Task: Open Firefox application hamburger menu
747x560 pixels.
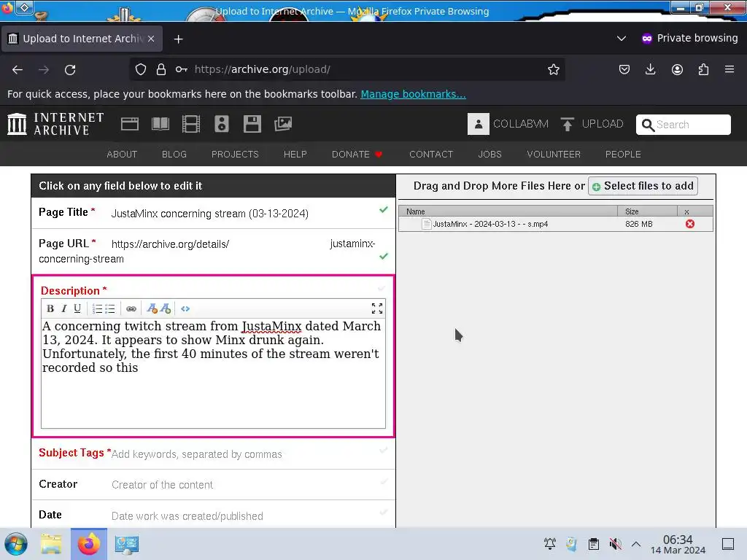Action: click(x=729, y=69)
